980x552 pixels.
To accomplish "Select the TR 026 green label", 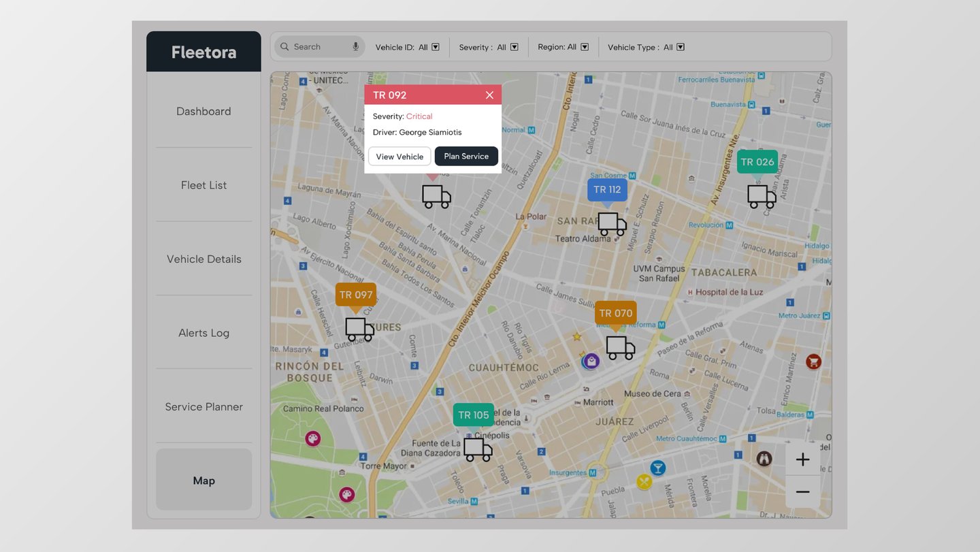I will click(x=757, y=162).
